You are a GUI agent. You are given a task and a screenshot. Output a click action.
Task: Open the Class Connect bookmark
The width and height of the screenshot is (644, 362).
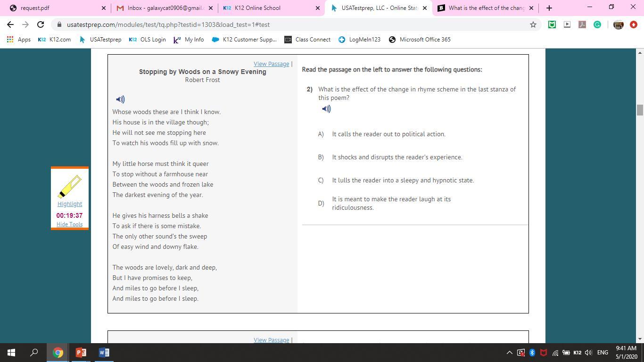[x=307, y=40]
